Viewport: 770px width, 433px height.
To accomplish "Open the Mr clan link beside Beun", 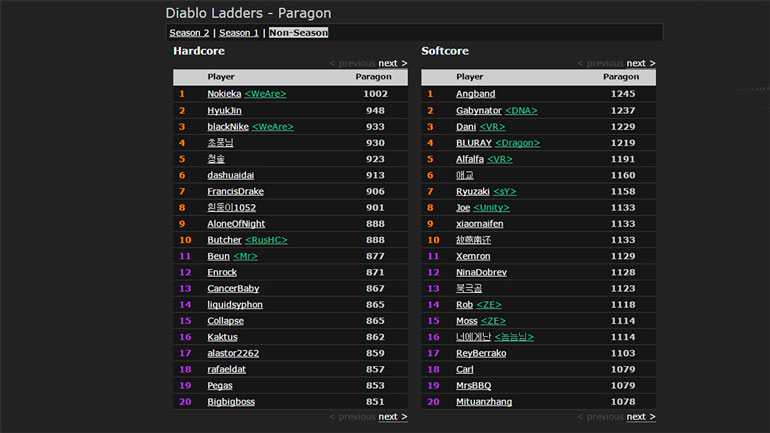I will click(246, 256).
